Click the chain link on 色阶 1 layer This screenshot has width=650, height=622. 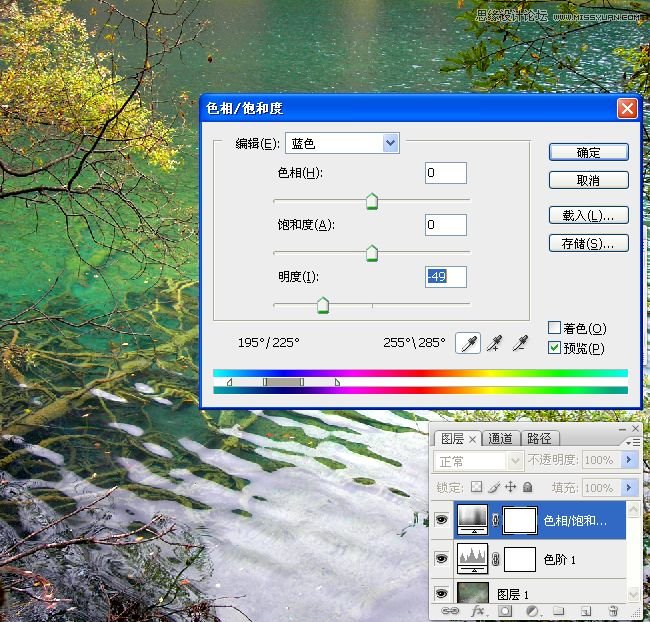pos(495,559)
